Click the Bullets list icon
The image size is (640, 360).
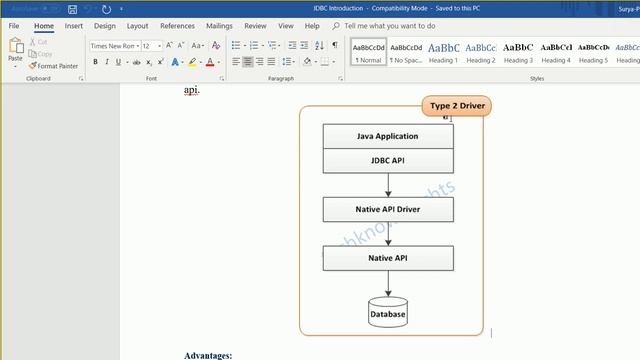236,45
